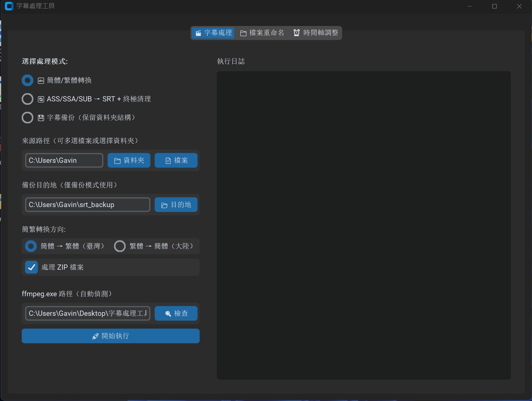
Task: Click the conversion icon beside ASS/SSA/SUB option
Action: 41,99
